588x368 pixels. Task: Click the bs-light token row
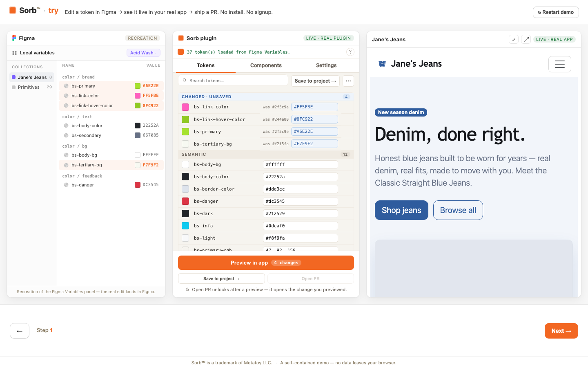pos(266,238)
